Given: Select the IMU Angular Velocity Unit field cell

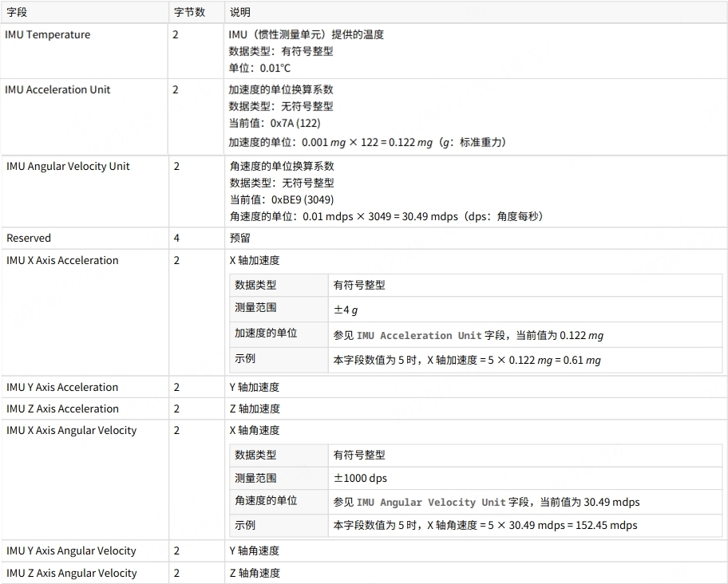Looking at the screenshot, I should [68, 167].
